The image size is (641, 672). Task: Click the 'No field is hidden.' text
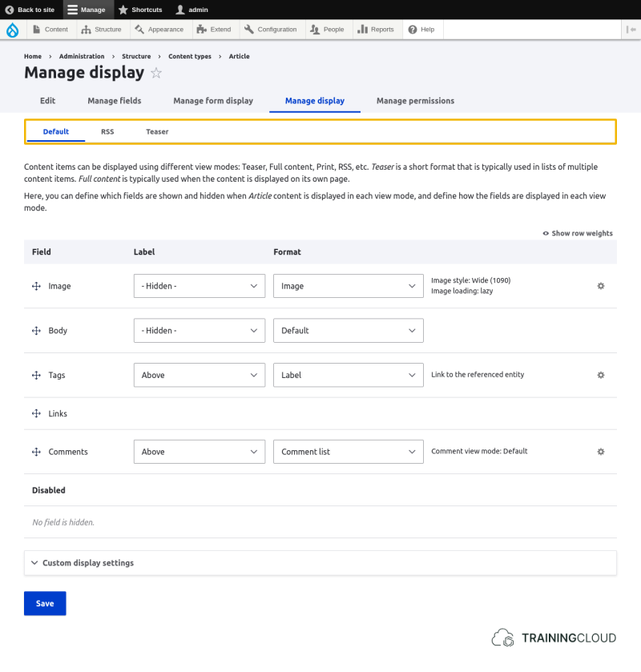point(63,523)
